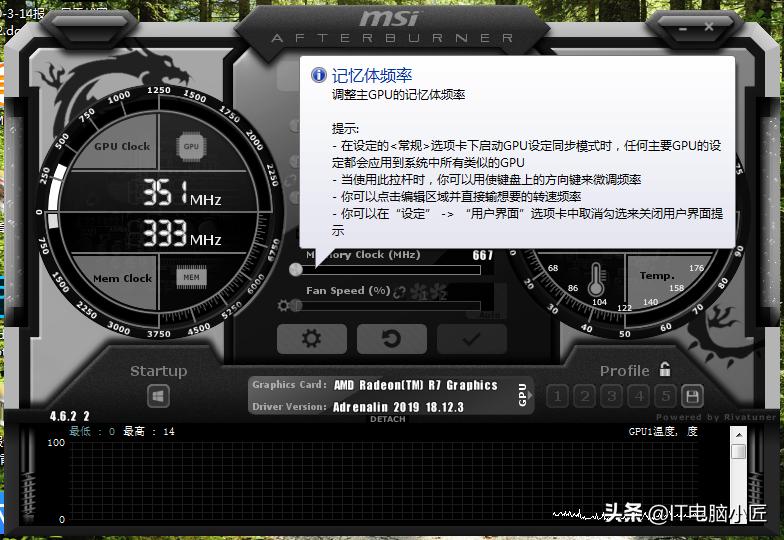Adjust the Fan Speed slider handle
The width and height of the screenshot is (784, 540).
coord(296,305)
